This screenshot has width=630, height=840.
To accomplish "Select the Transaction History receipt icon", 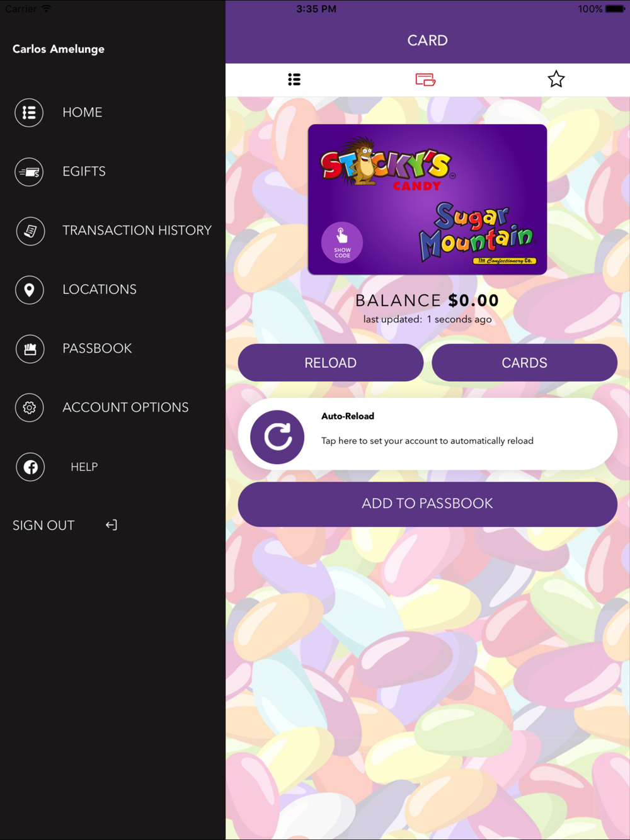I will pyautogui.click(x=30, y=231).
